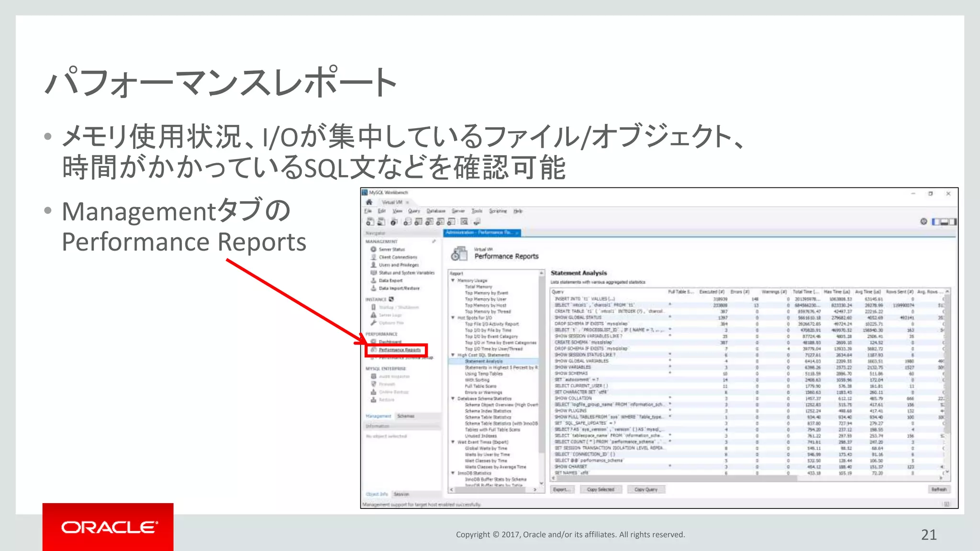
Task: Click the reconnect to DBMS toolbar icon
Action: pos(477,221)
